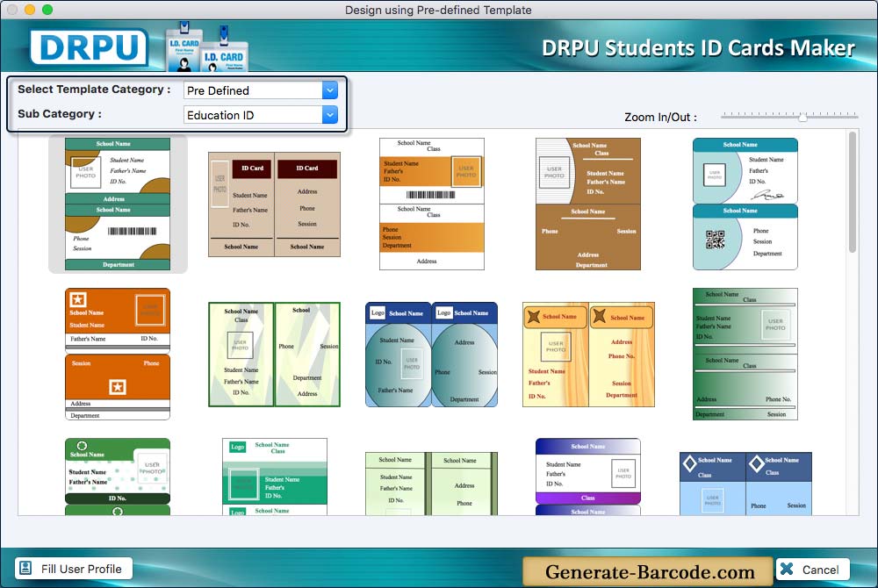Click the green fullscreen window button
The height and width of the screenshot is (588, 878).
(47, 10)
